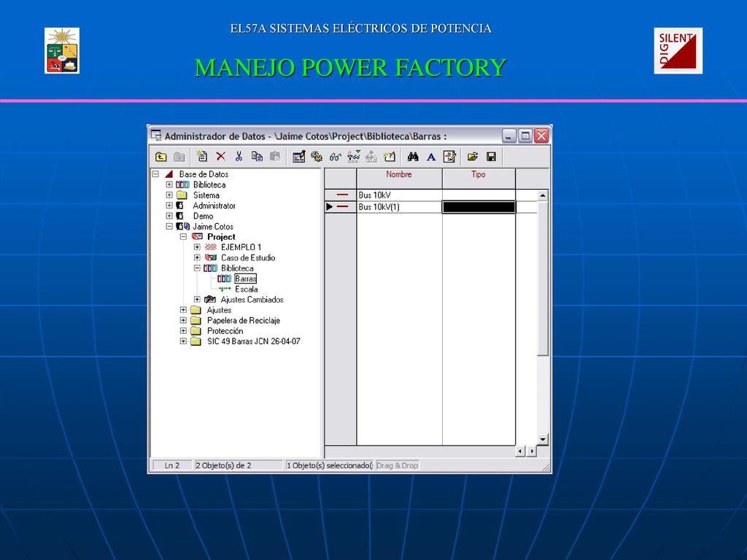This screenshot has width=747, height=560.
Task: Expand the EJEMPLO 1 node
Action: click(x=197, y=247)
